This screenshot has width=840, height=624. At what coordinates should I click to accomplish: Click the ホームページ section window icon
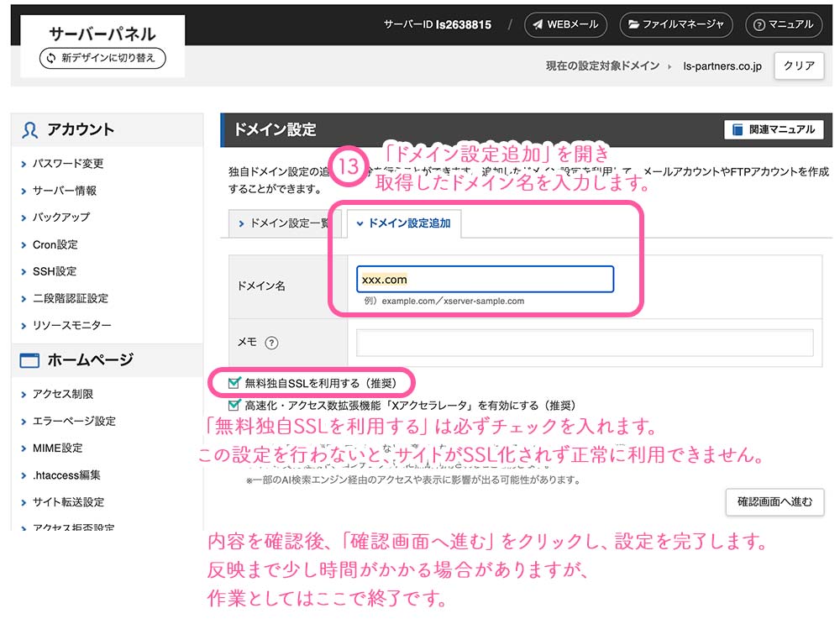[x=30, y=360]
